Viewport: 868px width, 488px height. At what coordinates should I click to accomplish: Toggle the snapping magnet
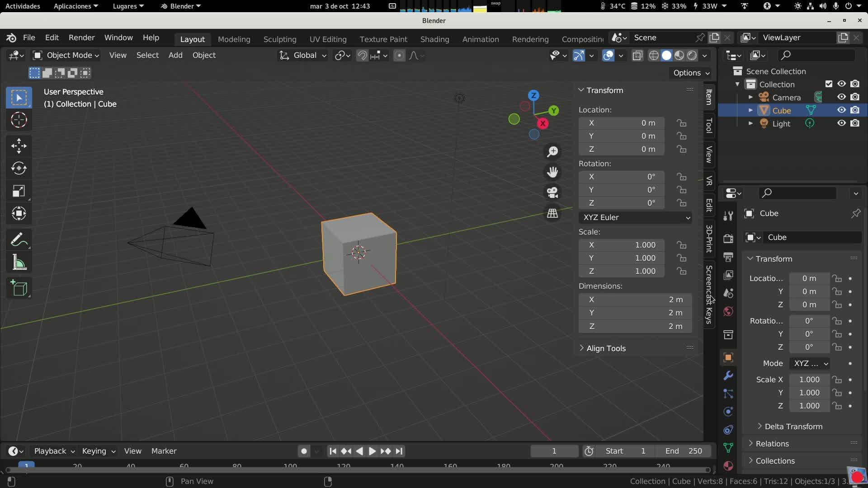(x=362, y=56)
